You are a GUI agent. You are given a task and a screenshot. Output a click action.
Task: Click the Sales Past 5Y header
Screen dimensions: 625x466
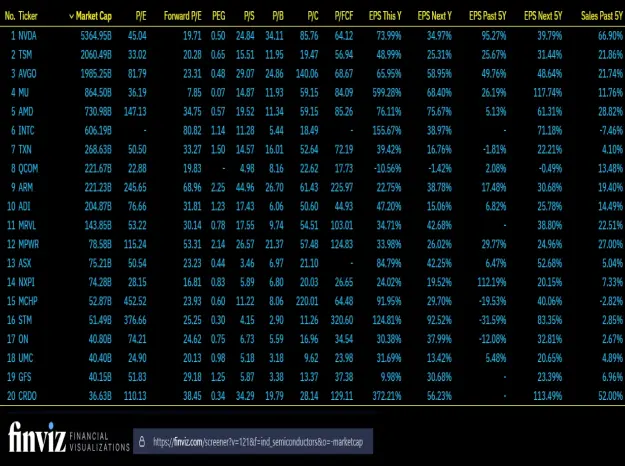[601, 16]
